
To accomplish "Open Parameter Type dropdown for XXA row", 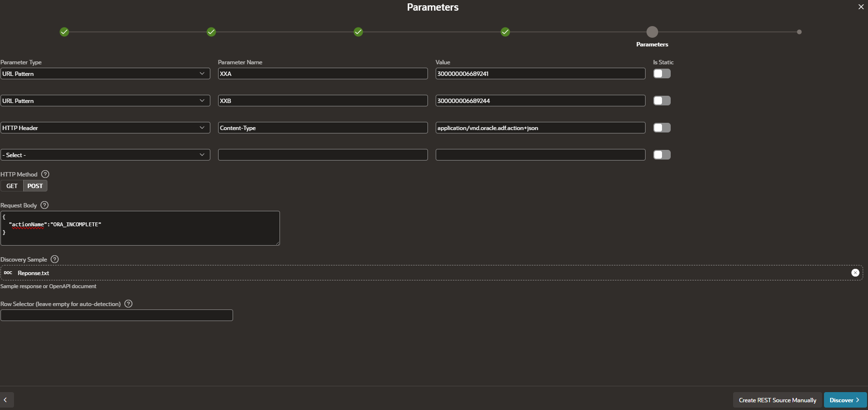I will point(105,73).
